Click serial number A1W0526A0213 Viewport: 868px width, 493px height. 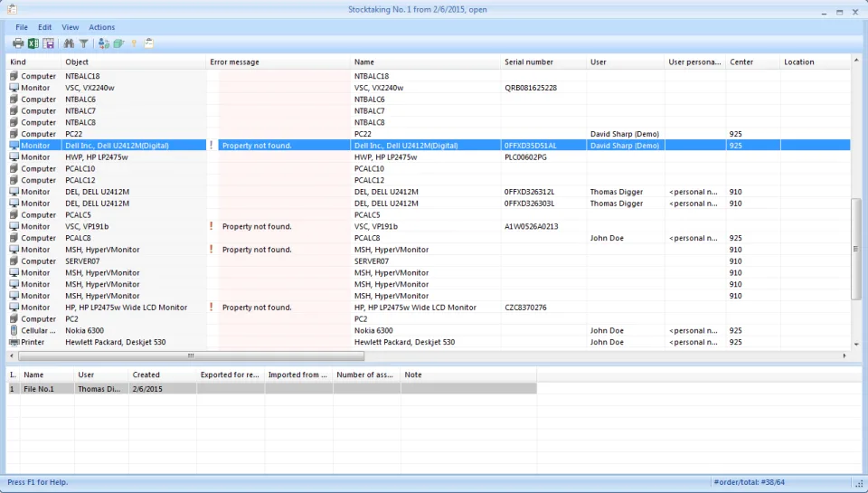[532, 226]
